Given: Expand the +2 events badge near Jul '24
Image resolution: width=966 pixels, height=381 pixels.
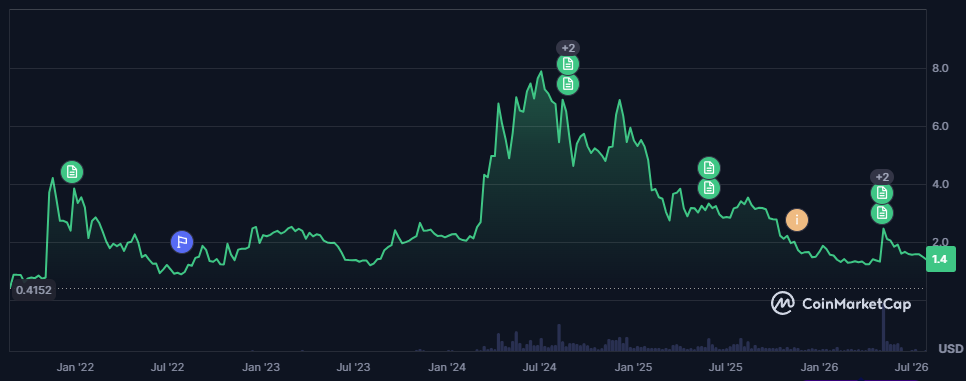Looking at the screenshot, I should (x=568, y=47).
